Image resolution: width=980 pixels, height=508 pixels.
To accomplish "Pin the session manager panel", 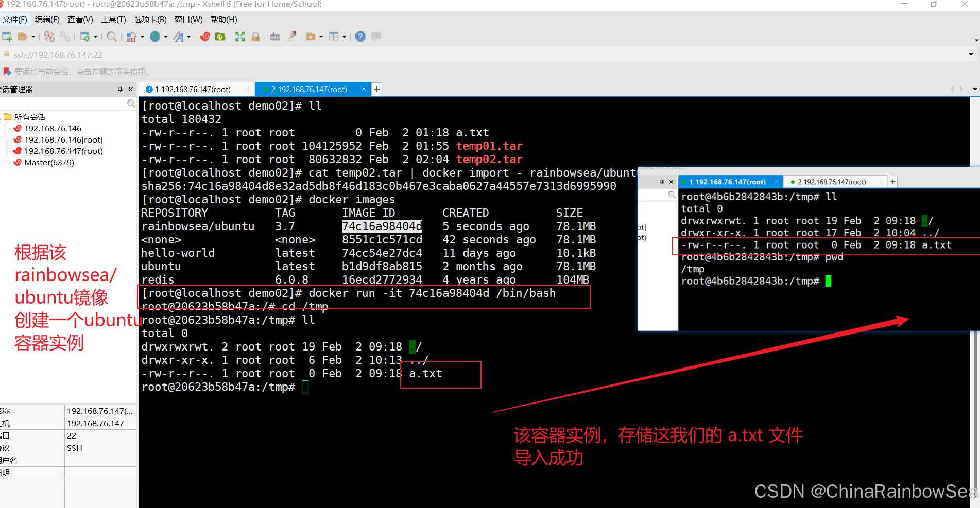I will pos(121,90).
